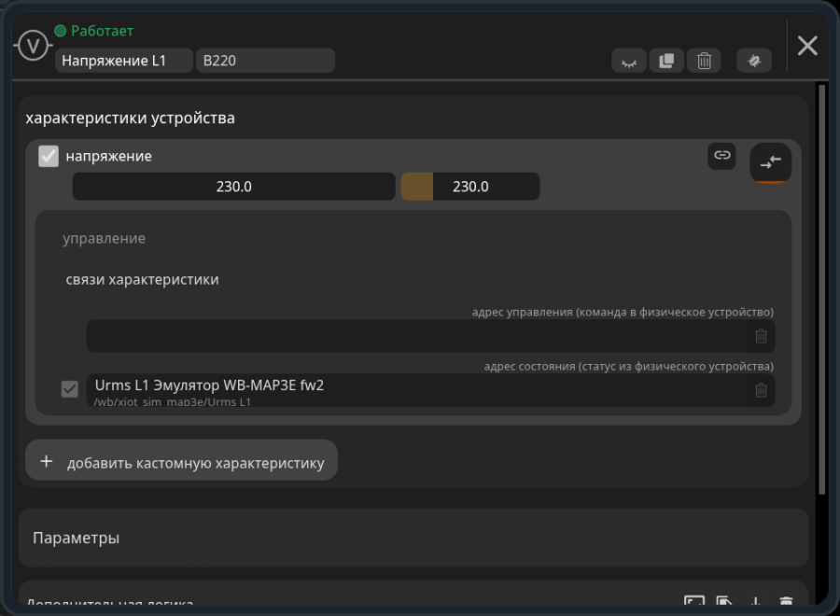Screen dimensions: 840x616
Task: Collapse the характеристики устройства section header
Action: (130, 118)
